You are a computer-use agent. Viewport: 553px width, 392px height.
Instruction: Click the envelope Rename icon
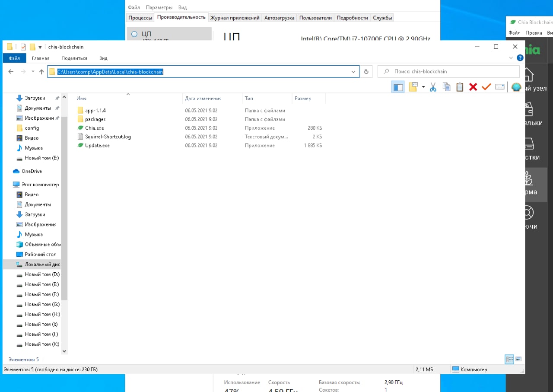point(500,87)
